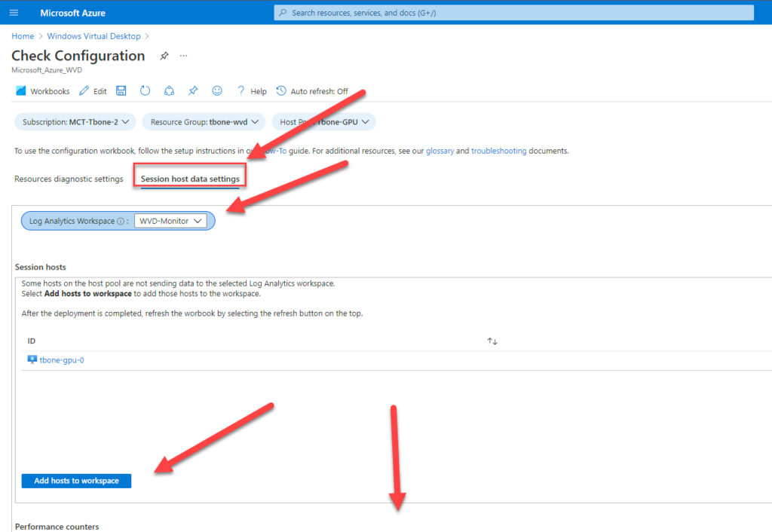Click the toolbar pin icon
Image resolution: width=772 pixels, height=532 pixels.
193,90
